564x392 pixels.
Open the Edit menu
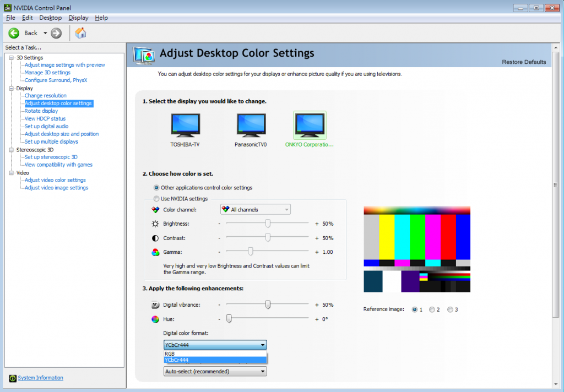(x=27, y=18)
